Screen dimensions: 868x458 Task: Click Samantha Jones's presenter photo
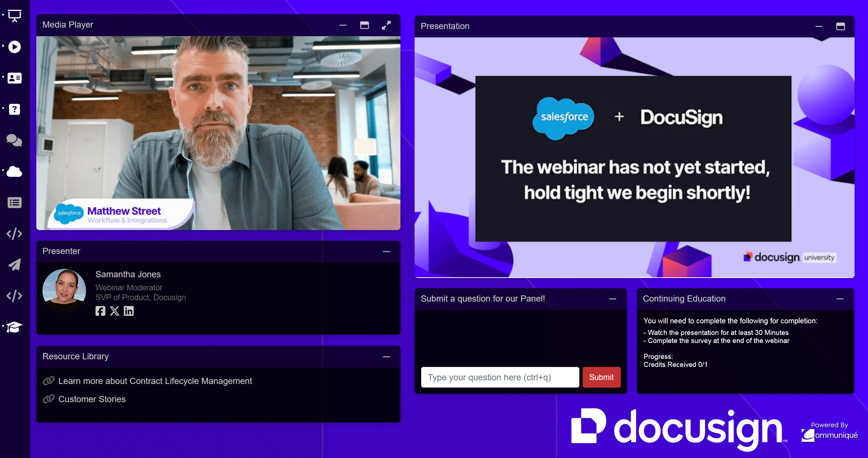(x=64, y=290)
